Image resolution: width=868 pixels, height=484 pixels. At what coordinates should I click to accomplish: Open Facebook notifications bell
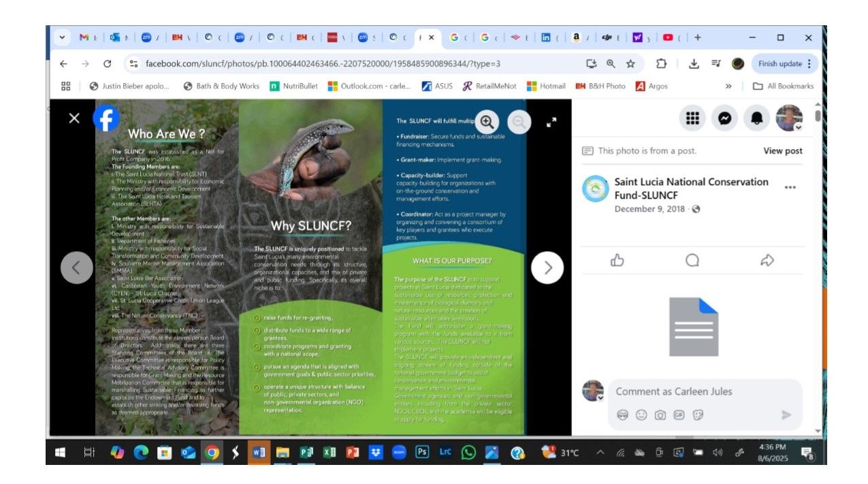pos(757,118)
